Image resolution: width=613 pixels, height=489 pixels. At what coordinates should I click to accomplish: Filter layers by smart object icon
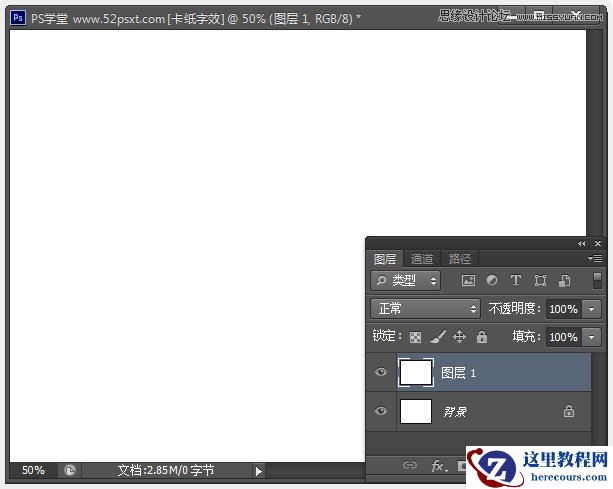click(565, 281)
